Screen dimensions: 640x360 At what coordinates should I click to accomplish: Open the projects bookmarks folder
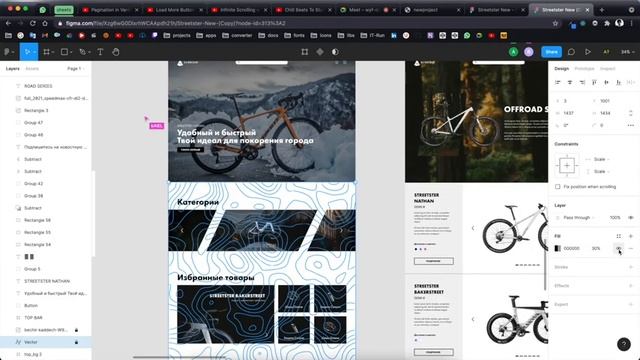[177, 36]
